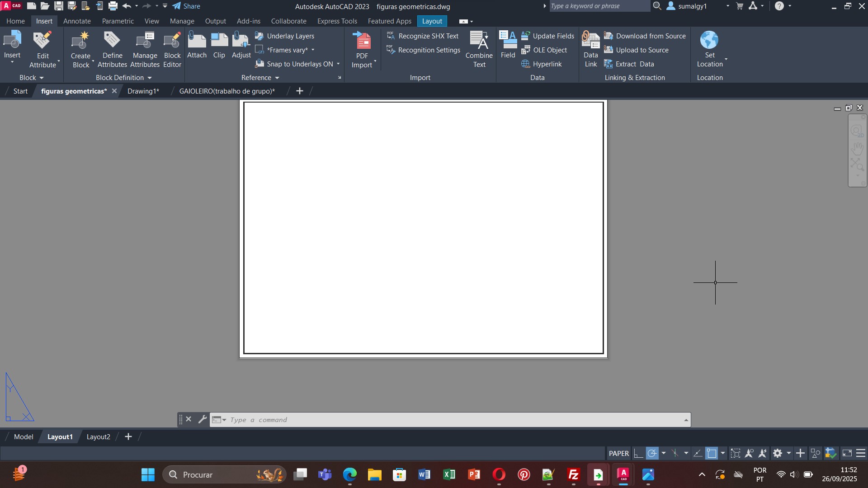The height and width of the screenshot is (488, 868).
Task: Open the Frames vary dropdown
Action: 312,50
